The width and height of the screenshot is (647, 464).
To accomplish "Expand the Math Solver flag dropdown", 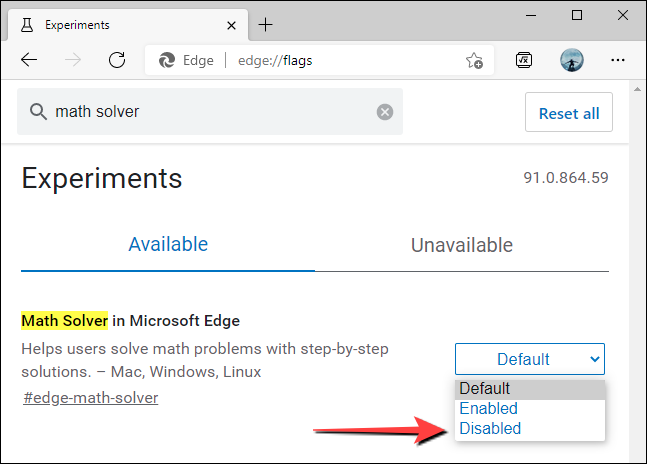I will (530, 359).
